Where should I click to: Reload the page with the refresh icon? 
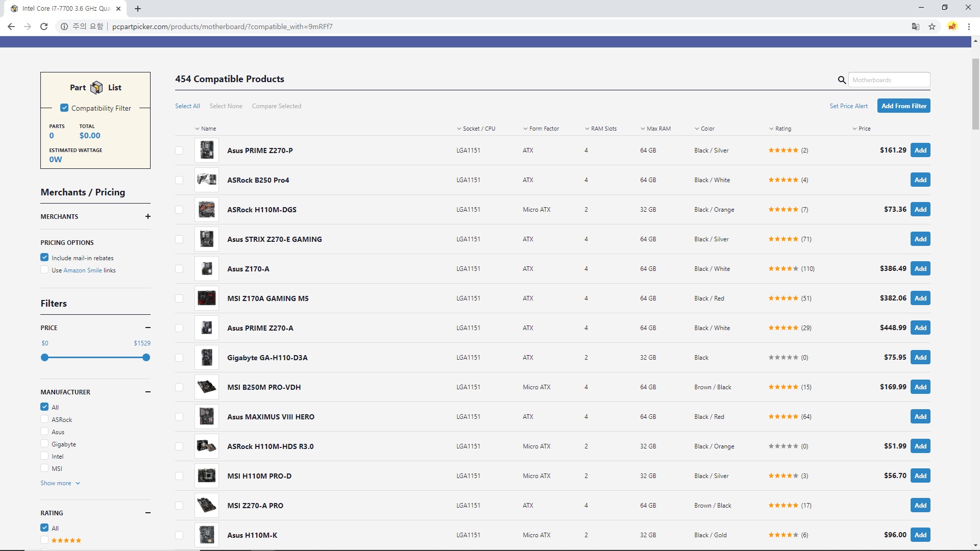pyautogui.click(x=44, y=27)
